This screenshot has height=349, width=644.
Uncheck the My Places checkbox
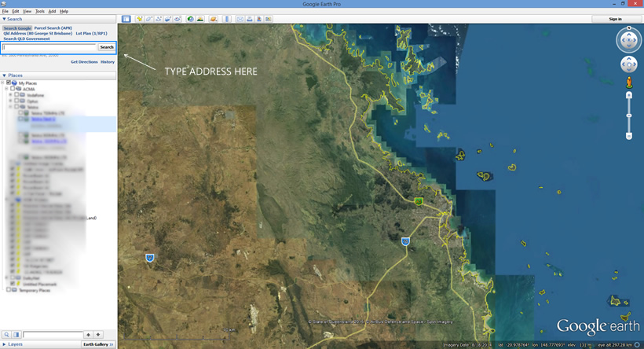pos(9,83)
